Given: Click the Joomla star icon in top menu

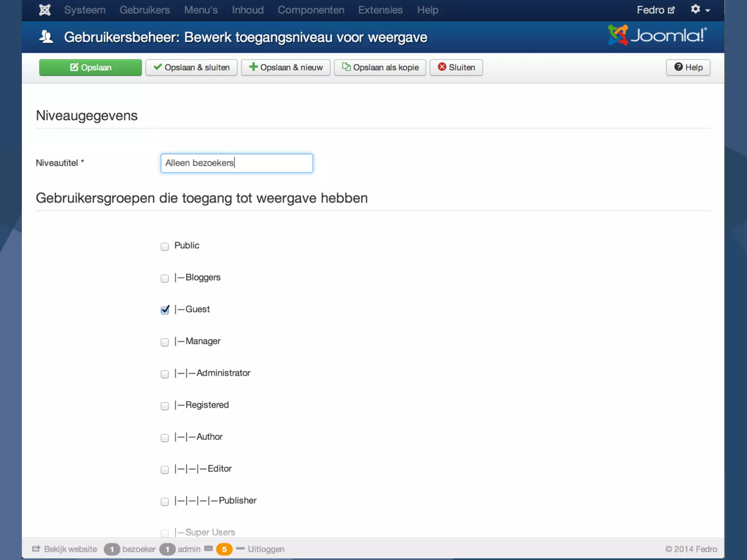Looking at the screenshot, I should click(44, 10).
